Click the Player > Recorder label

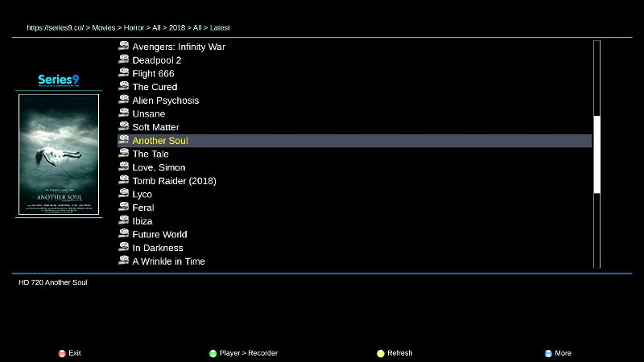[x=249, y=353]
